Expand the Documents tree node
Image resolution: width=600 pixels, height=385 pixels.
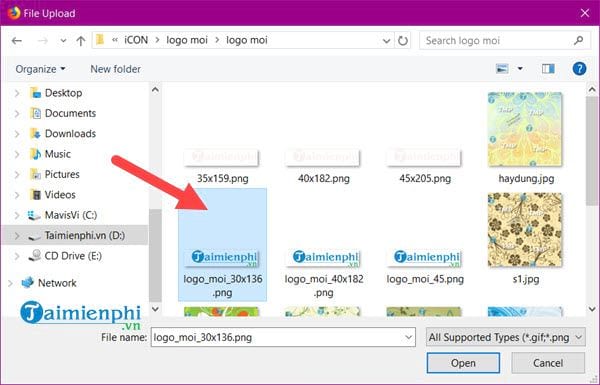17,113
